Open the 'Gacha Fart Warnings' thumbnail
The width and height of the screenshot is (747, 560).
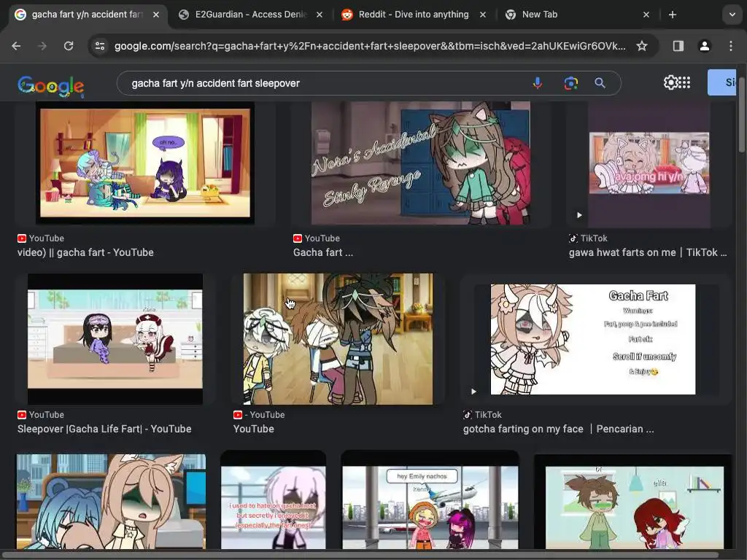pyautogui.click(x=593, y=339)
